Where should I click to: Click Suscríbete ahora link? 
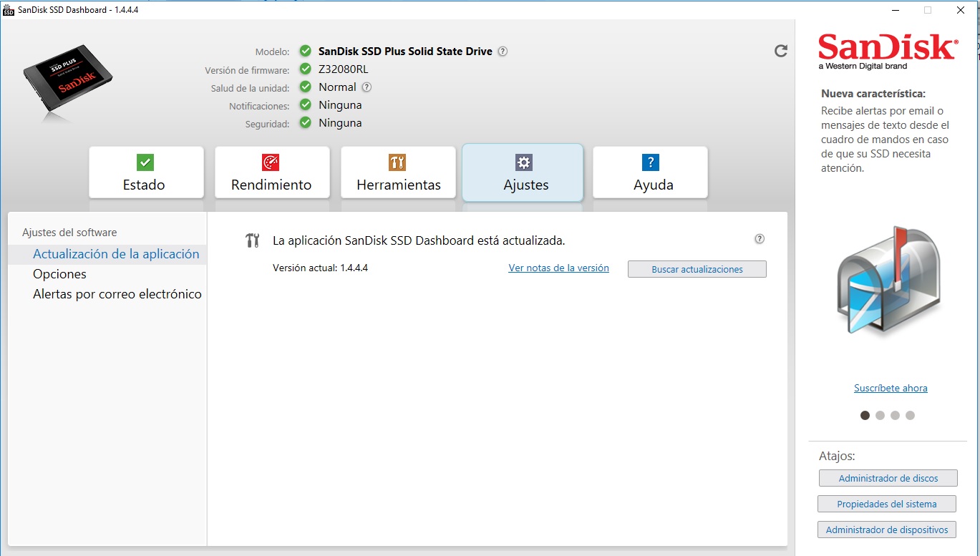pos(891,388)
